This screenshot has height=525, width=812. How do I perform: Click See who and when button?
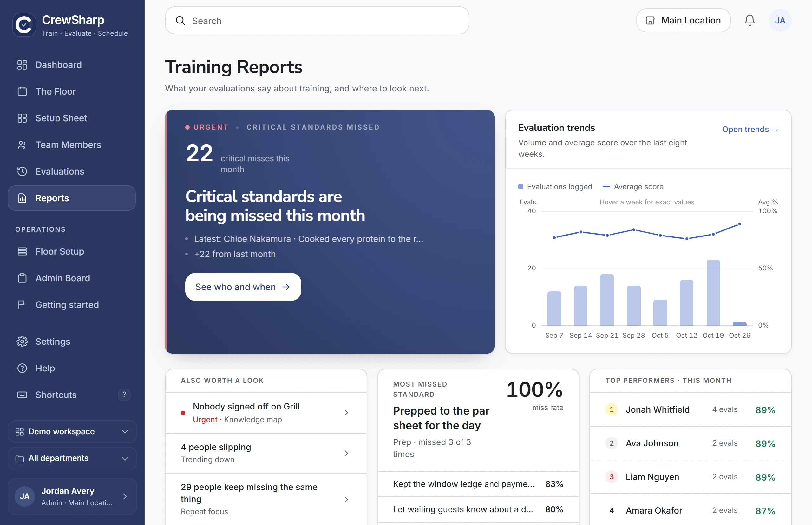click(243, 287)
